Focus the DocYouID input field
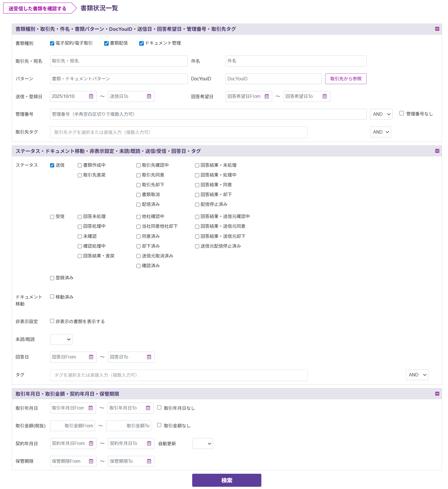 point(274,79)
